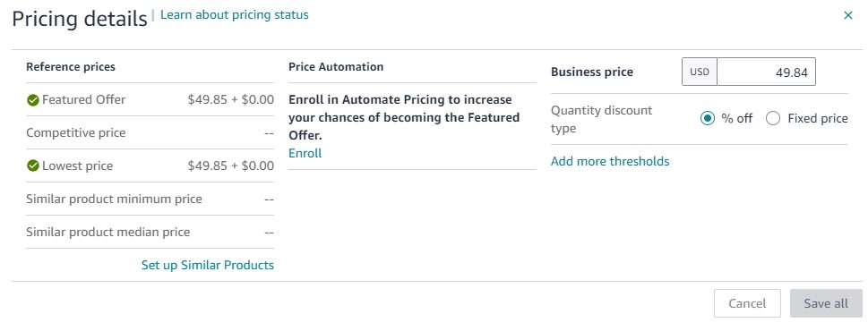Click the Featured Offer price value

pos(231,100)
